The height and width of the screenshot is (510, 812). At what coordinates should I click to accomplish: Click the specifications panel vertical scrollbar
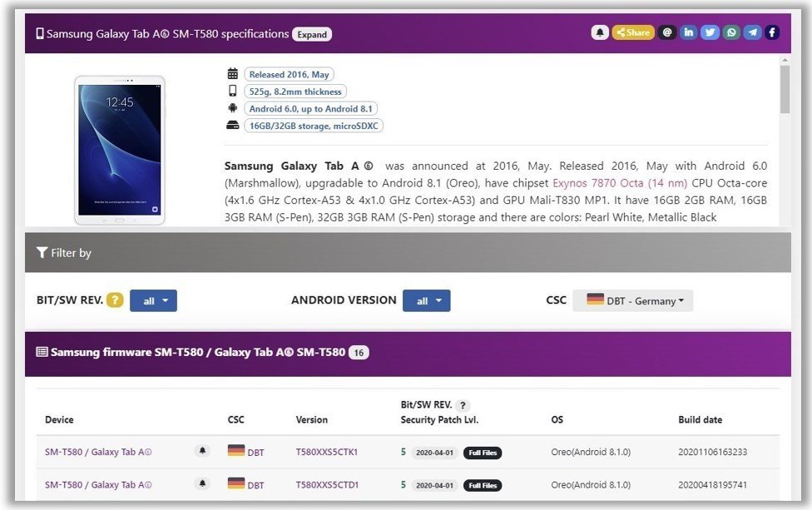785,90
